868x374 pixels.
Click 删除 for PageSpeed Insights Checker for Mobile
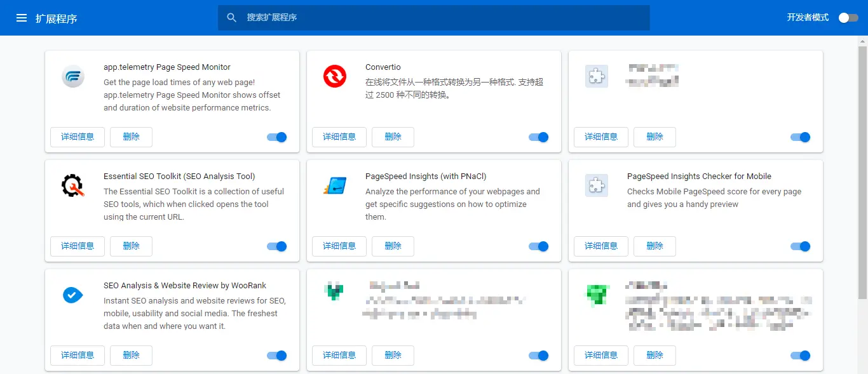(x=654, y=246)
